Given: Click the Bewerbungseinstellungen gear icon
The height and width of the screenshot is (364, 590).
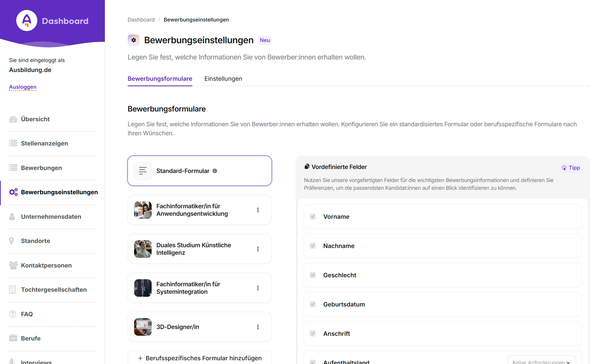Looking at the screenshot, I should click(x=13, y=192).
